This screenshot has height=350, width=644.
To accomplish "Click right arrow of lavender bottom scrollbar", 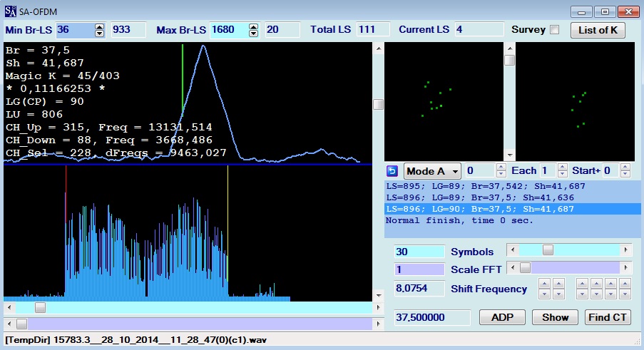I will pyautogui.click(x=378, y=324).
